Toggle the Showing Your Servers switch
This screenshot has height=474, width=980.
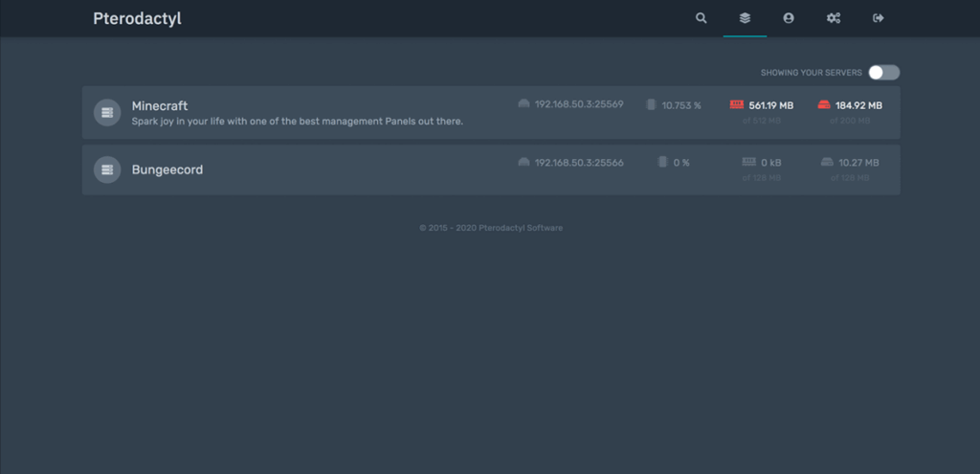[883, 73]
